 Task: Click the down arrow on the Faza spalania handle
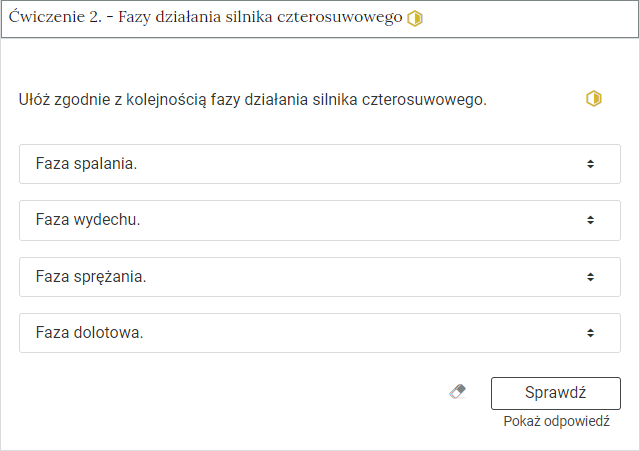[590, 167]
